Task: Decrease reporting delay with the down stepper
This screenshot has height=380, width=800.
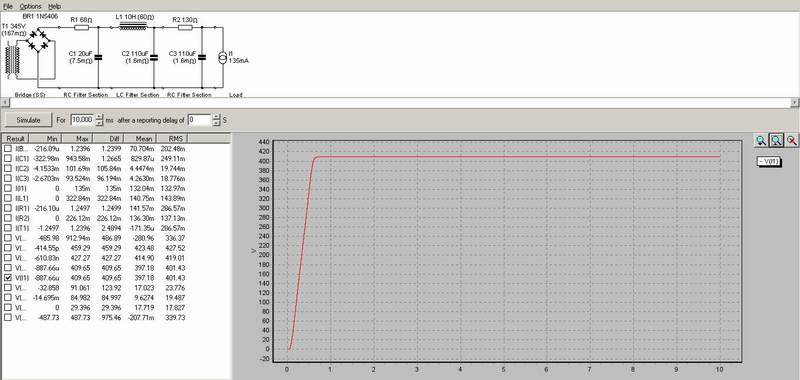Action: click(216, 123)
